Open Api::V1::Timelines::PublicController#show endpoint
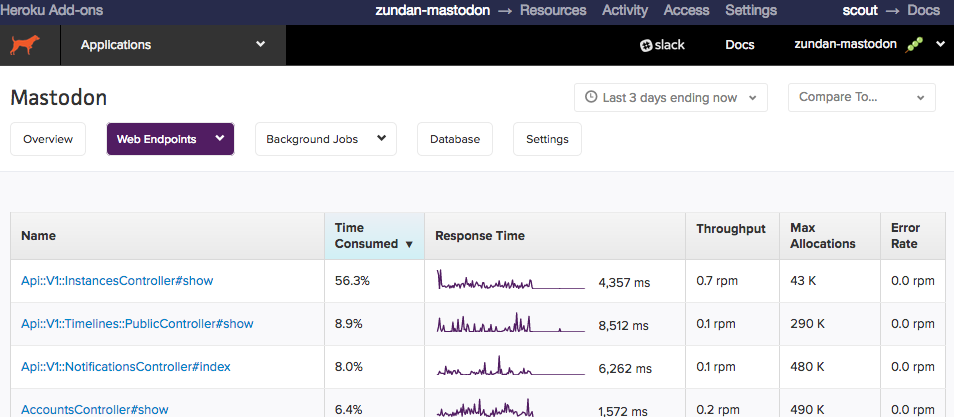Screen dimensions: 954x417 pyautogui.click(x=137, y=324)
